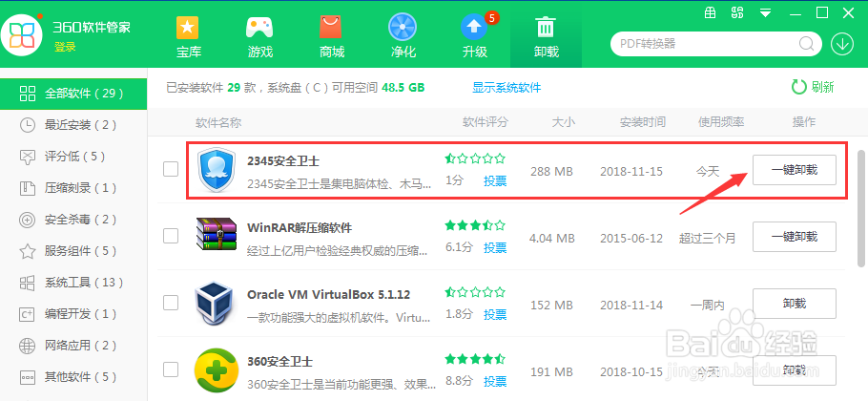Select 编程开发 (1) category
Viewport: 868px width, 401px height.
point(73,315)
